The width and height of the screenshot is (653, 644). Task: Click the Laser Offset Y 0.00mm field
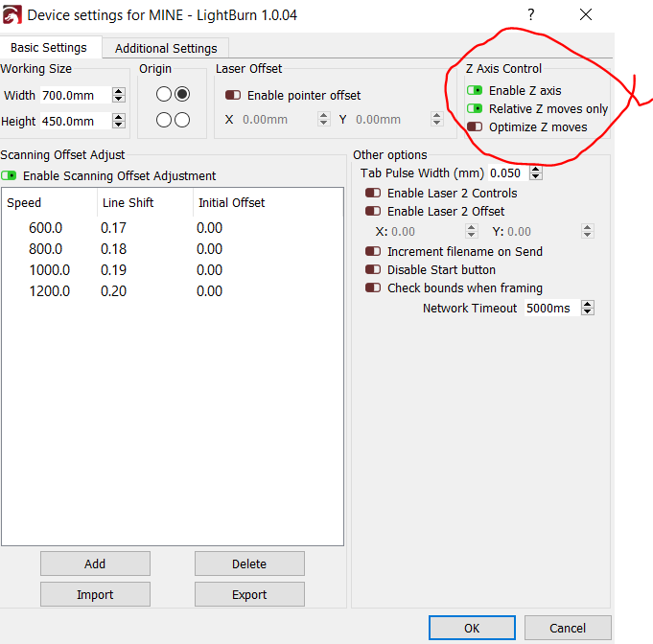(x=391, y=120)
